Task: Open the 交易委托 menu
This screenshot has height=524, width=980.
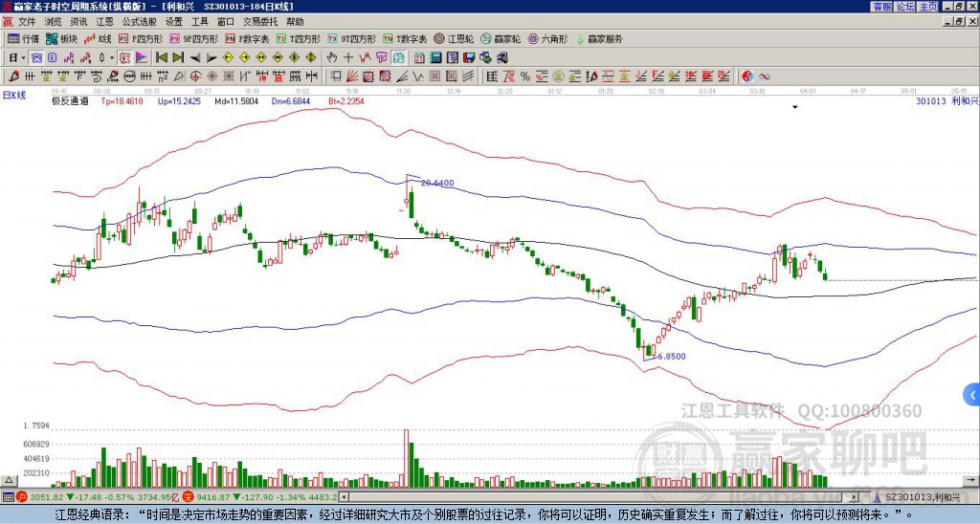Action: coord(260,22)
